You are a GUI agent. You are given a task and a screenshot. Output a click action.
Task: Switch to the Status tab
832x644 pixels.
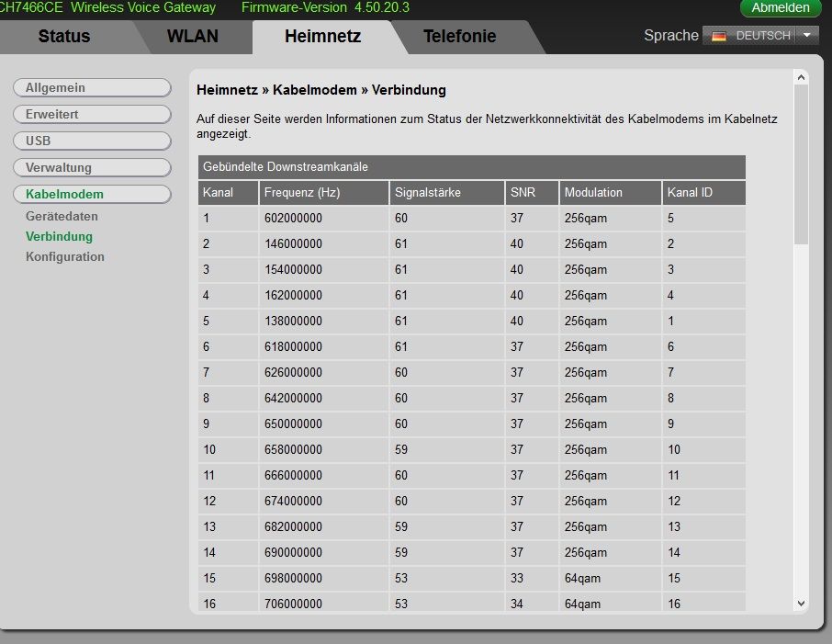64,36
